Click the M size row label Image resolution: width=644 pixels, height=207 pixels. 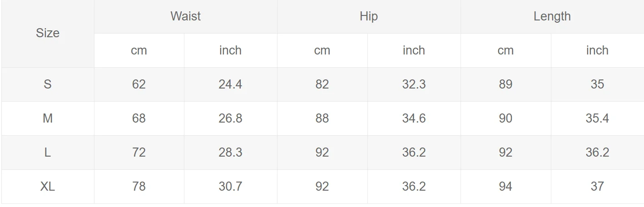(x=48, y=118)
